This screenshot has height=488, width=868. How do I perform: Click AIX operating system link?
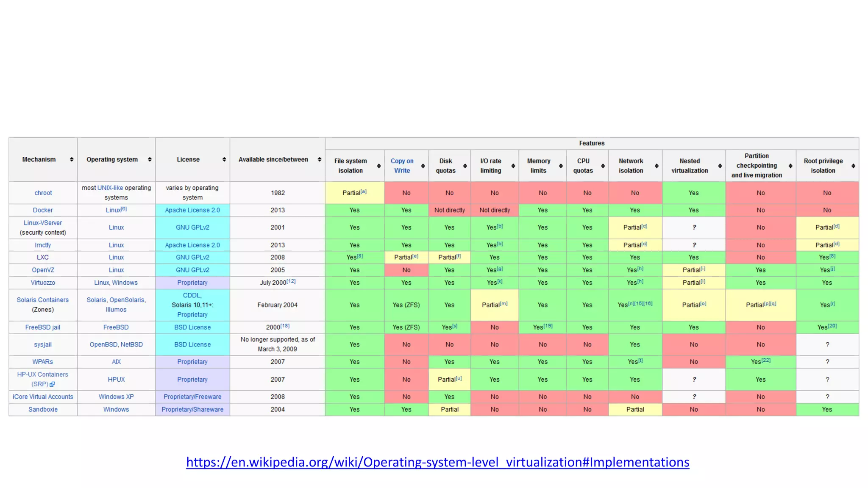(116, 362)
